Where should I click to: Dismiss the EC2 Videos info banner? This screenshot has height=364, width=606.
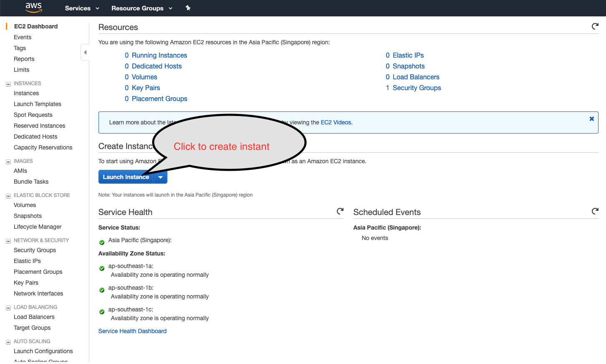(x=591, y=119)
